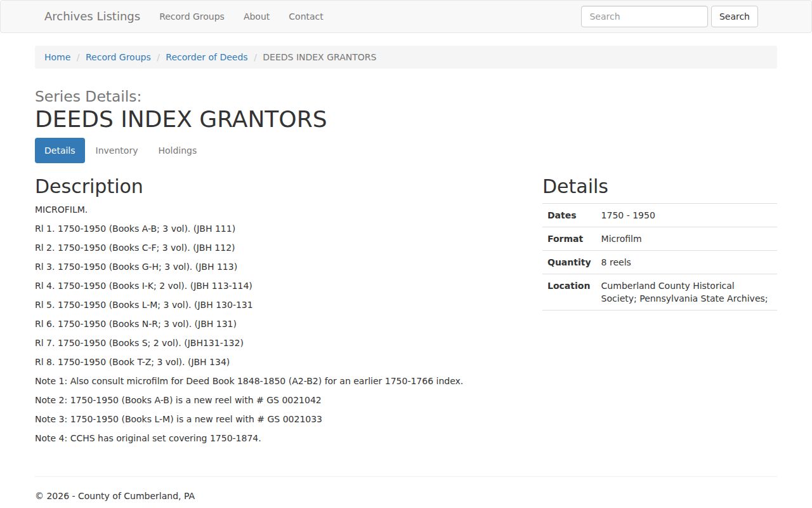
Task: Open Recorder of Deeds breadcrumb link
Action: 207,57
